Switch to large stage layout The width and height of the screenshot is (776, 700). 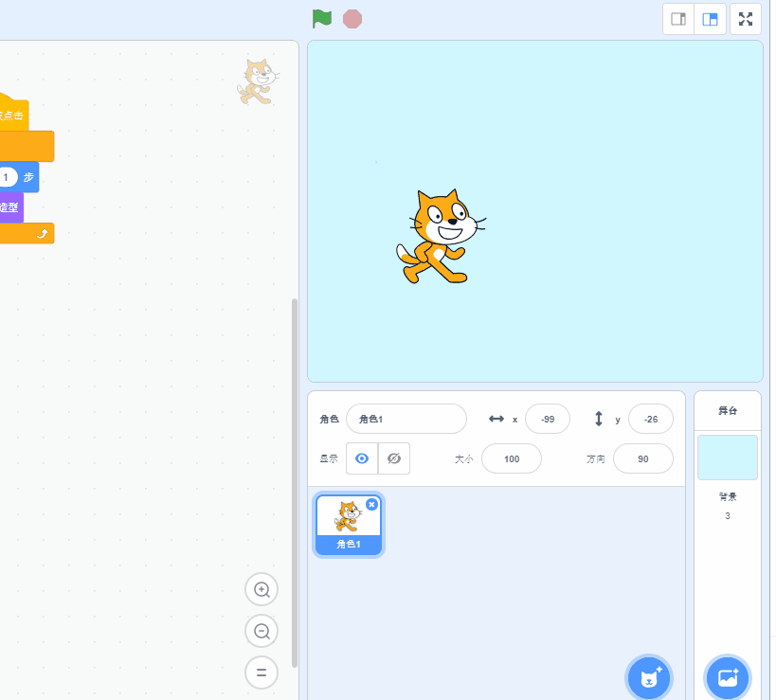point(711,19)
